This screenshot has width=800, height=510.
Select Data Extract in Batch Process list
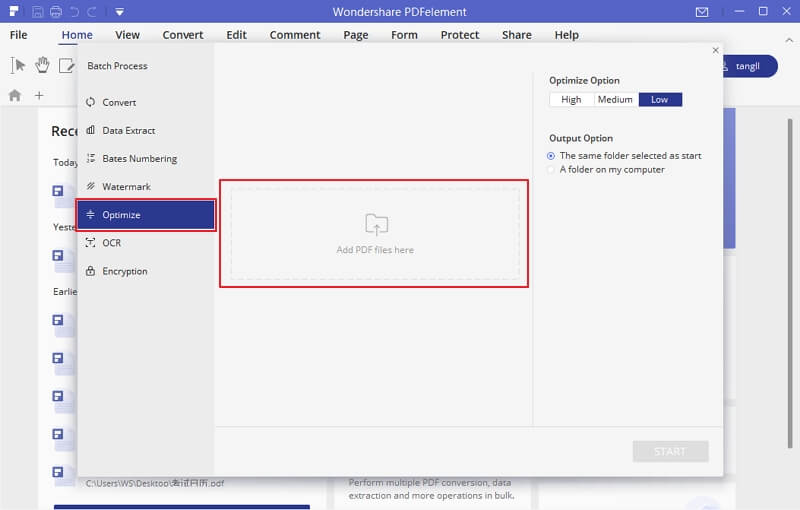click(x=146, y=131)
